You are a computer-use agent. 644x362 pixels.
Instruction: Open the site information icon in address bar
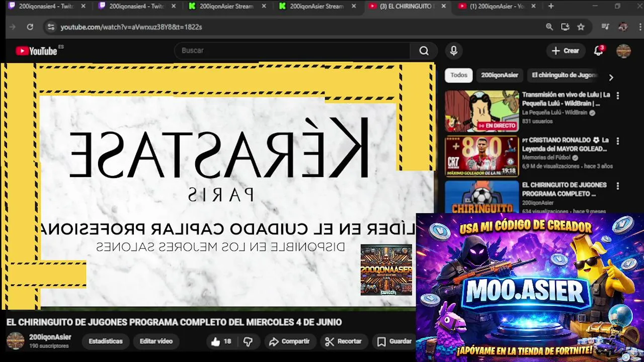coord(50,27)
